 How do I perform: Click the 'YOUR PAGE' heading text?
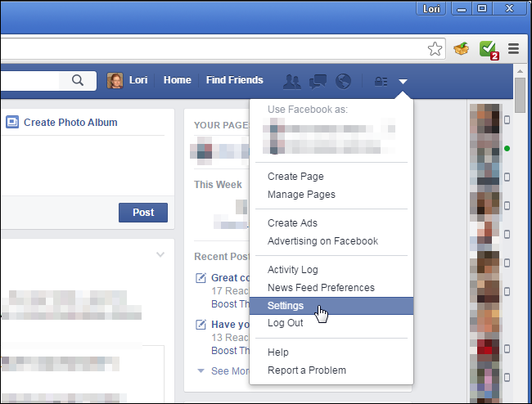click(221, 125)
